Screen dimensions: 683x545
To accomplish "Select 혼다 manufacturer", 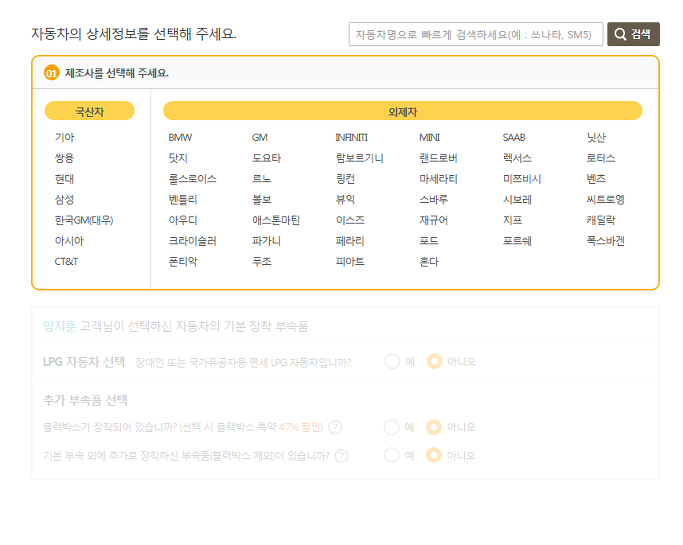I will pos(429,262).
